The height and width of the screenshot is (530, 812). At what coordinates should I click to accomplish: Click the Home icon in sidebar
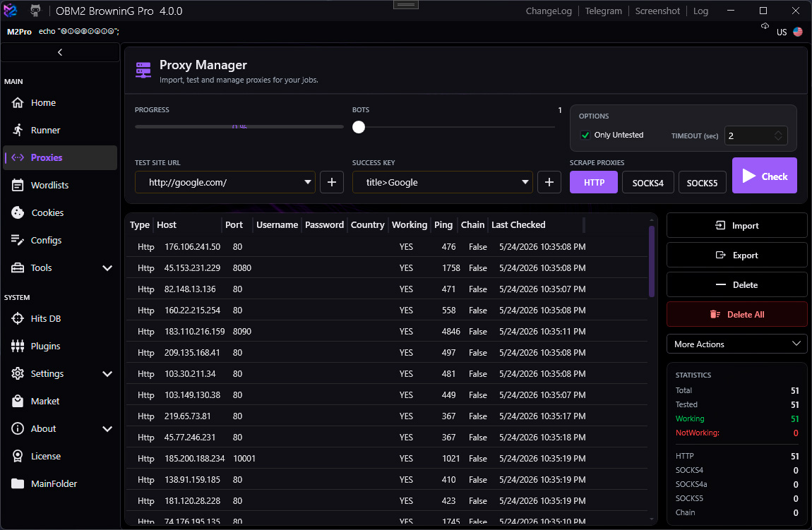pyautogui.click(x=18, y=102)
